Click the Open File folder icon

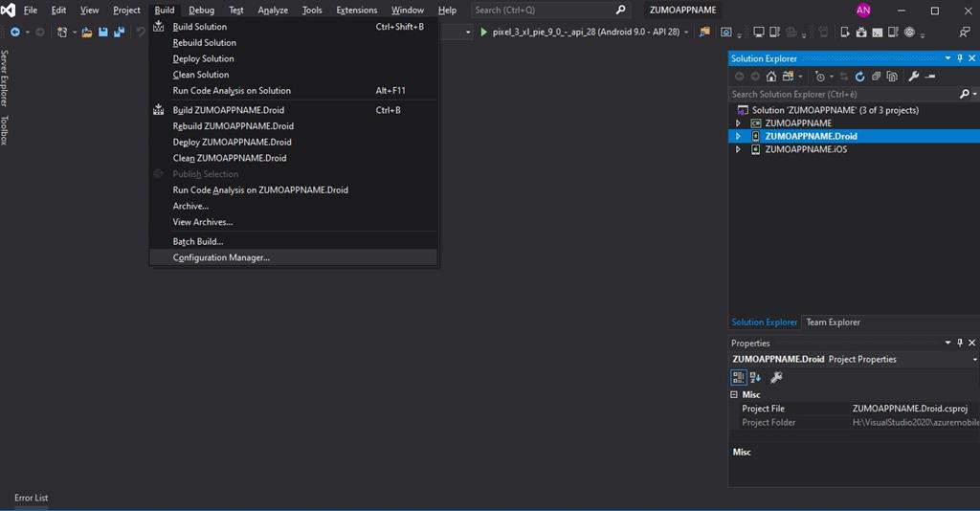pyautogui.click(x=87, y=32)
